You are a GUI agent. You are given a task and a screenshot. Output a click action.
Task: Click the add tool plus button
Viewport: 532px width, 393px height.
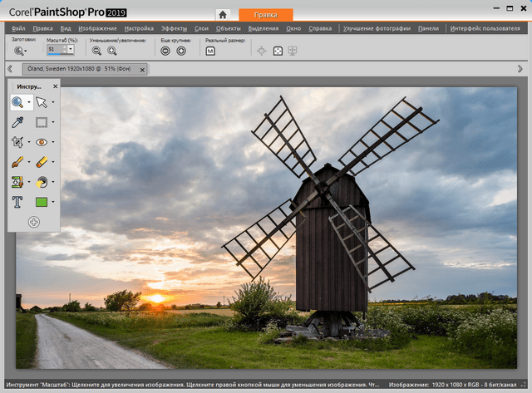(34, 221)
